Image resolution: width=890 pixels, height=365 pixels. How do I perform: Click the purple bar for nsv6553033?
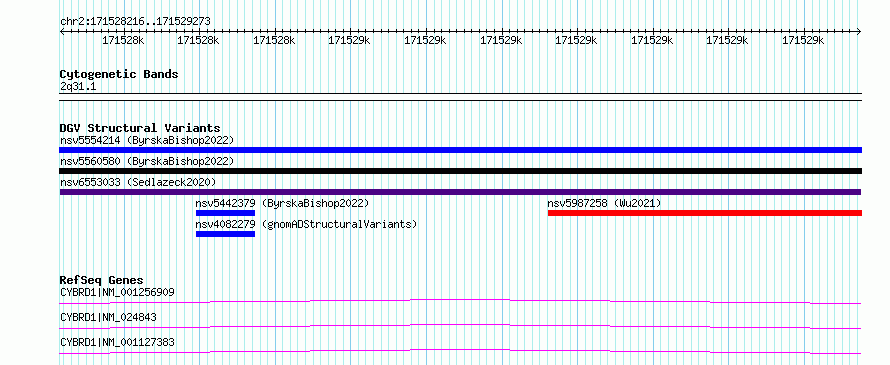(x=460, y=192)
